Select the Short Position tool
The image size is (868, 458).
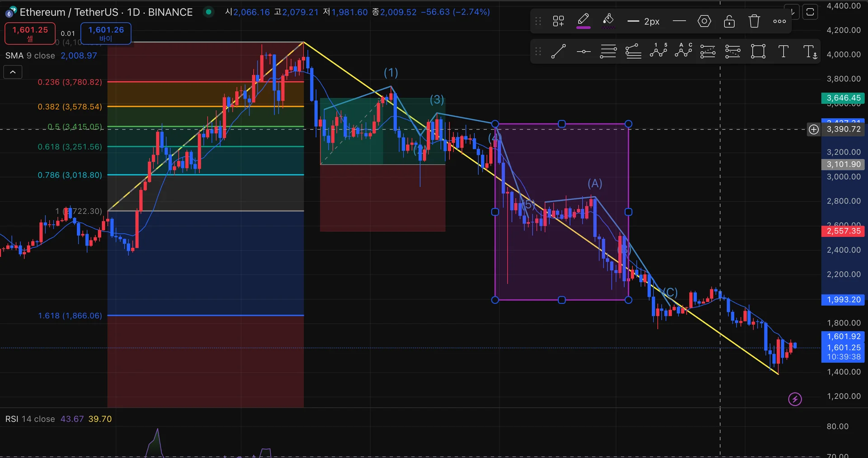tap(733, 52)
